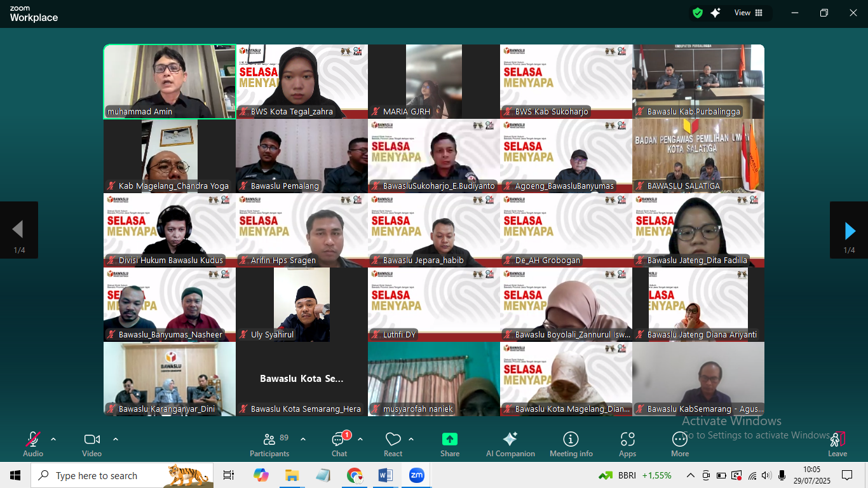Leave the meeting
868x488 pixels.
click(x=837, y=443)
